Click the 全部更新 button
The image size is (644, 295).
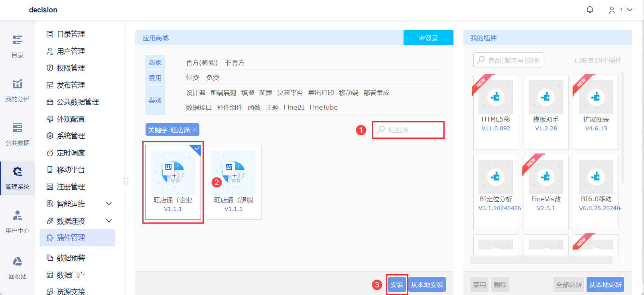coord(569,285)
